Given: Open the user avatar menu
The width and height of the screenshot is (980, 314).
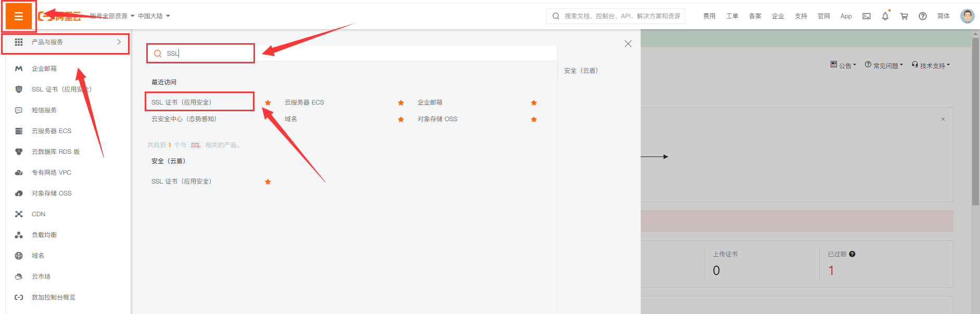Looking at the screenshot, I should click(x=968, y=16).
